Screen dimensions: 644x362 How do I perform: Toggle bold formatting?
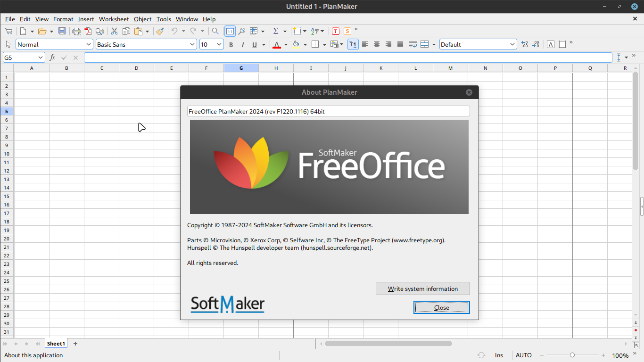click(231, 44)
